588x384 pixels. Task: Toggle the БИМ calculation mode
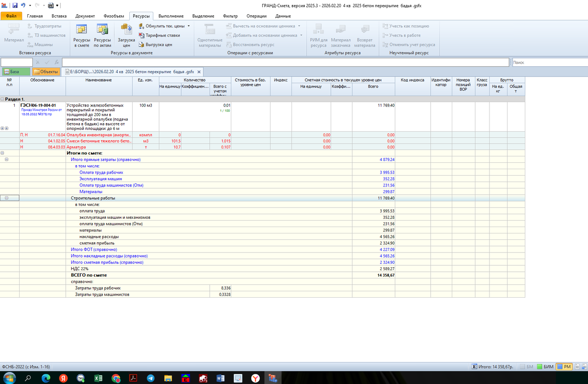pyautogui.click(x=545, y=367)
